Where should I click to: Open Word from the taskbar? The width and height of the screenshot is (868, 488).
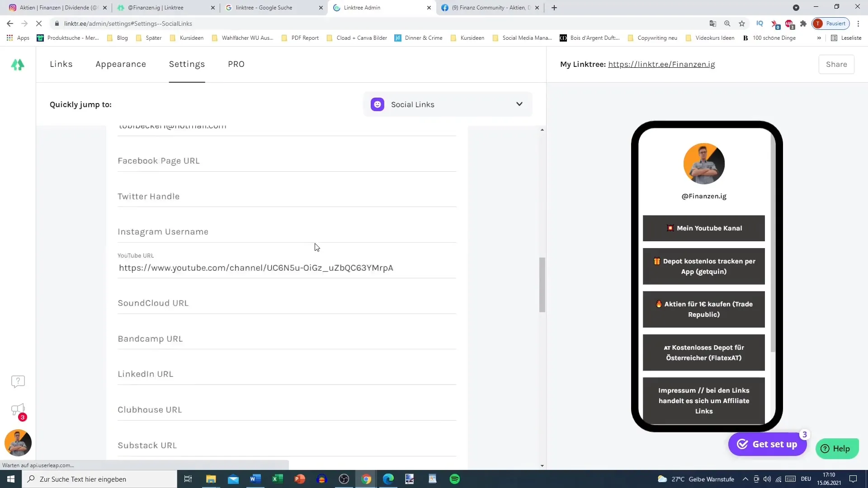point(255,479)
